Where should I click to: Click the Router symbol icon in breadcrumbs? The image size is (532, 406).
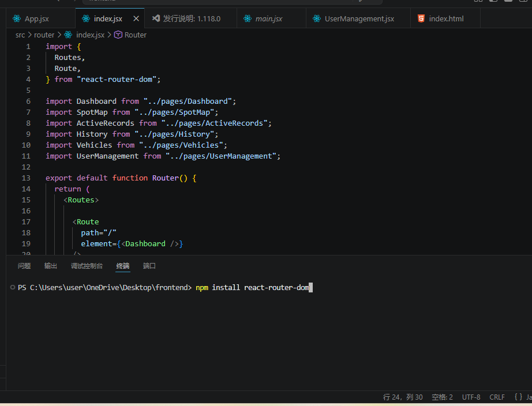[118, 35]
